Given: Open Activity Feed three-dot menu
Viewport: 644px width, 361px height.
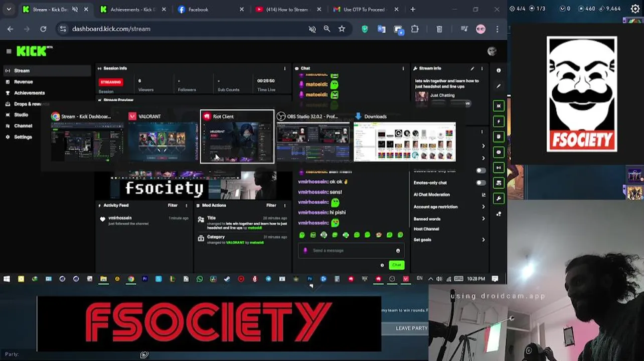Looking at the screenshot, I should [186, 206].
